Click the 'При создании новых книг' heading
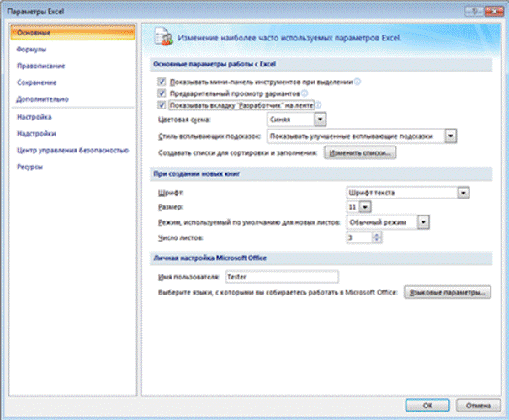Screen dimensions: 509x420 pos(196,173)
